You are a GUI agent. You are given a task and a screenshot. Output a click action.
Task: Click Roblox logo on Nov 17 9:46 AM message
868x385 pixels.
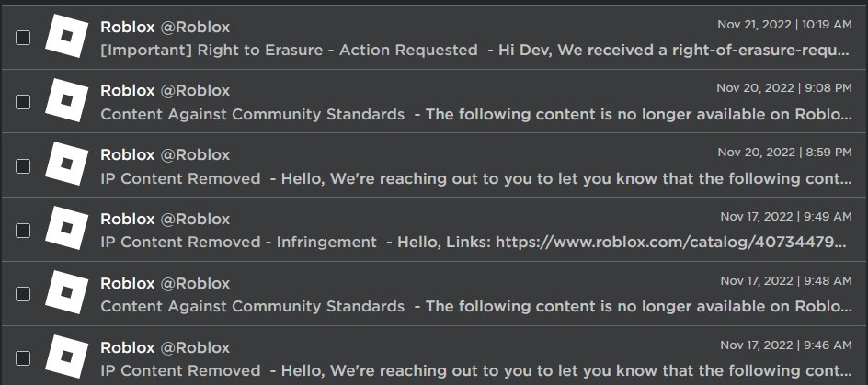66,357
